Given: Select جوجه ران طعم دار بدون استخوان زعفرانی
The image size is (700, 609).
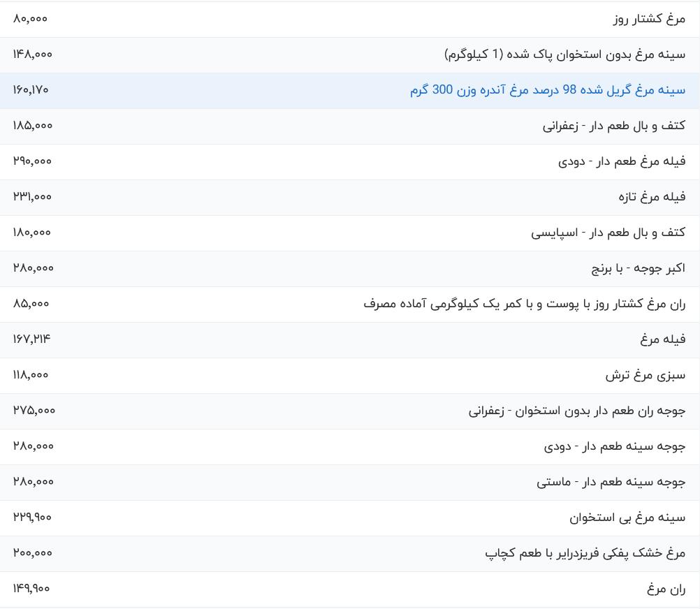Looking at the screenshot, I should [x=577, y=411].
